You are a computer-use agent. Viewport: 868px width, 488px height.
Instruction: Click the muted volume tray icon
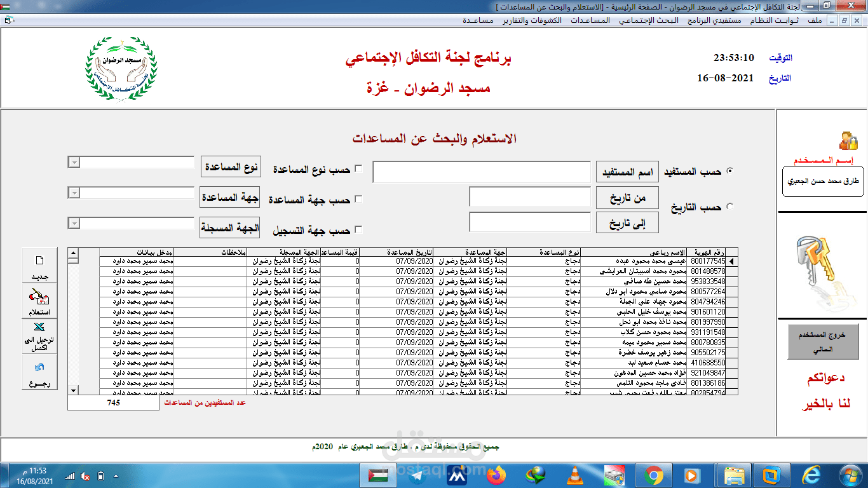point(85,476)
